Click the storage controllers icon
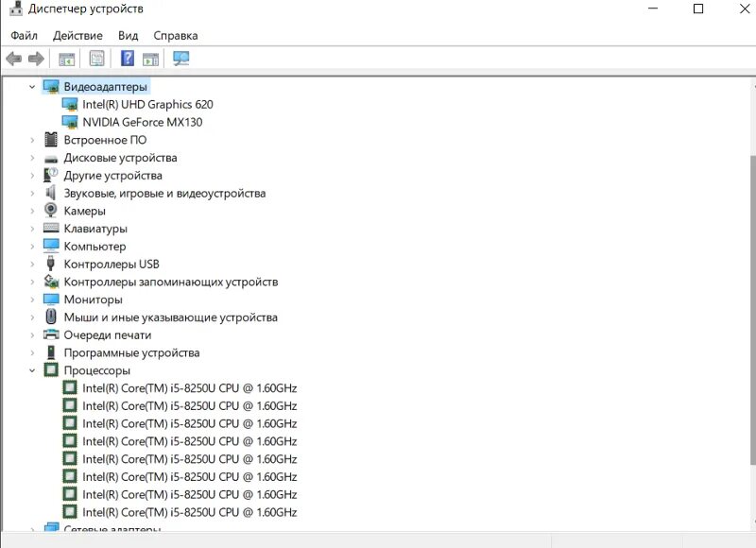Image resolution: width=756 pixels, height=548 pixels. 51,282
